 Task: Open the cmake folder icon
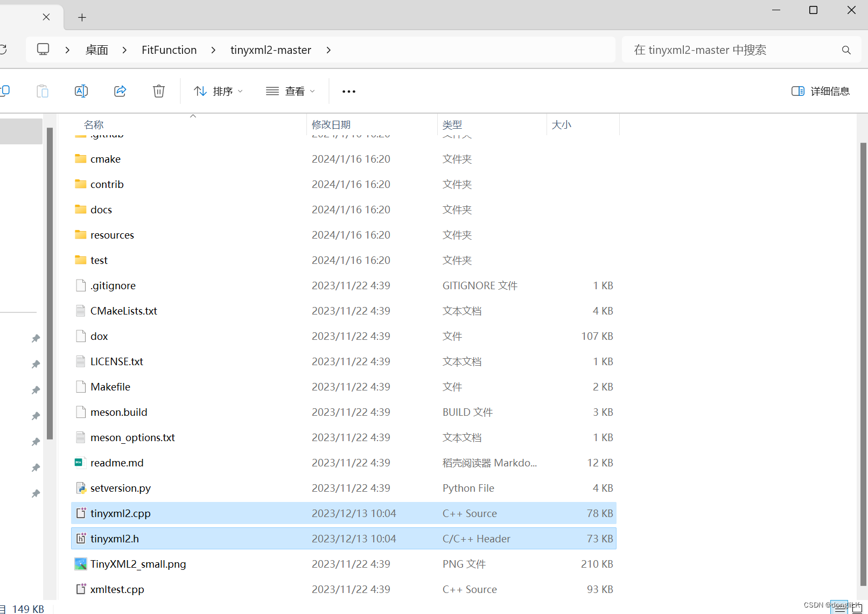tap(80, 158)
